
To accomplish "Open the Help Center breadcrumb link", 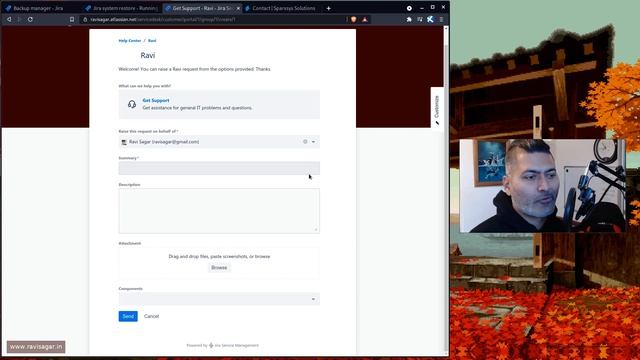I will [x=129, y=41].
